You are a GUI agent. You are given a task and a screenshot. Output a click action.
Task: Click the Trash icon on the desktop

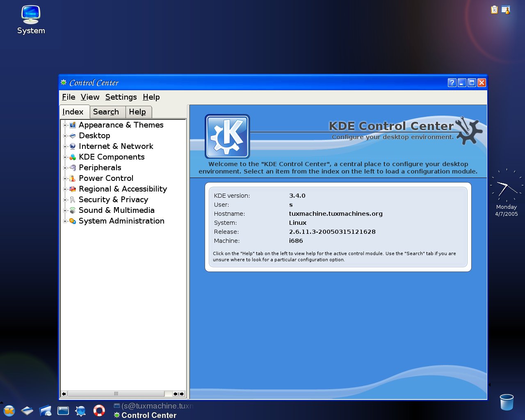pos(507,402)
